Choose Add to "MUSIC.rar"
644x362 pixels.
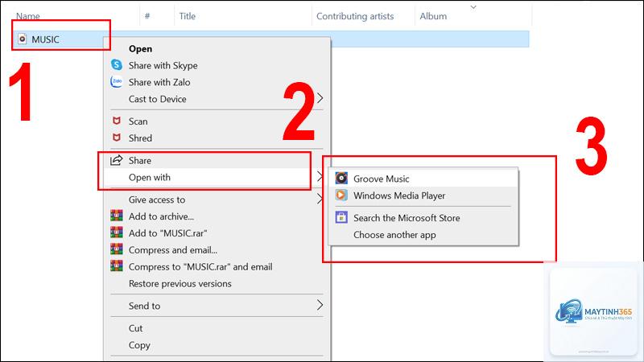coord(168,233)
